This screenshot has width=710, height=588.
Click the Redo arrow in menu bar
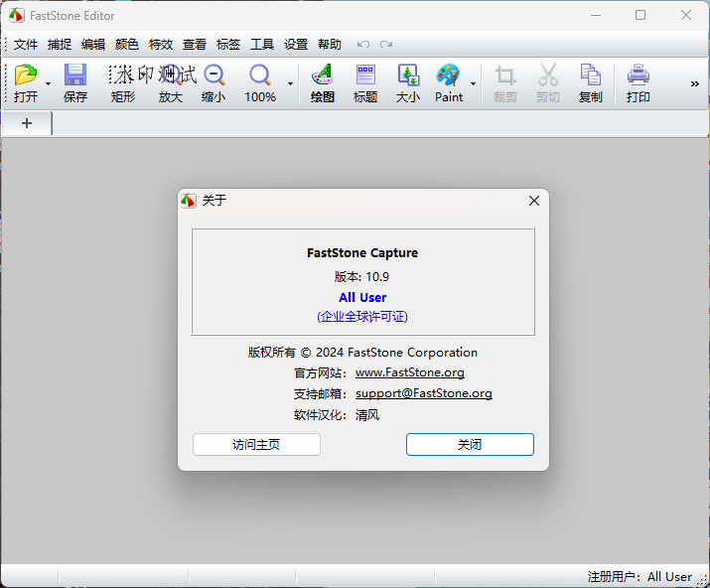point(386,45)
